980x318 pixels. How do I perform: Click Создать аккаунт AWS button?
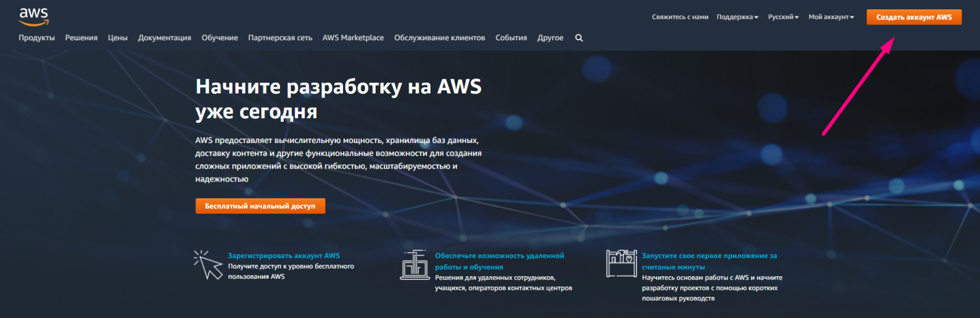coord(914,17)
